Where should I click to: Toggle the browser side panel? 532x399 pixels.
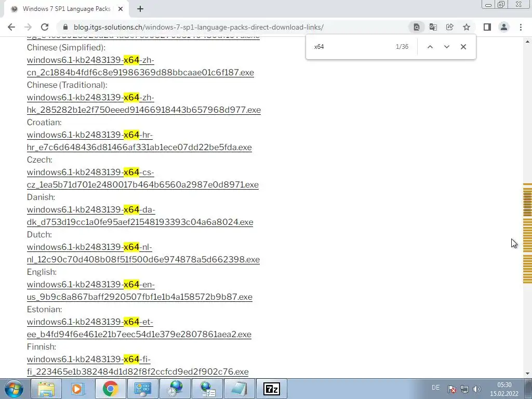click(x=487, y=27)
